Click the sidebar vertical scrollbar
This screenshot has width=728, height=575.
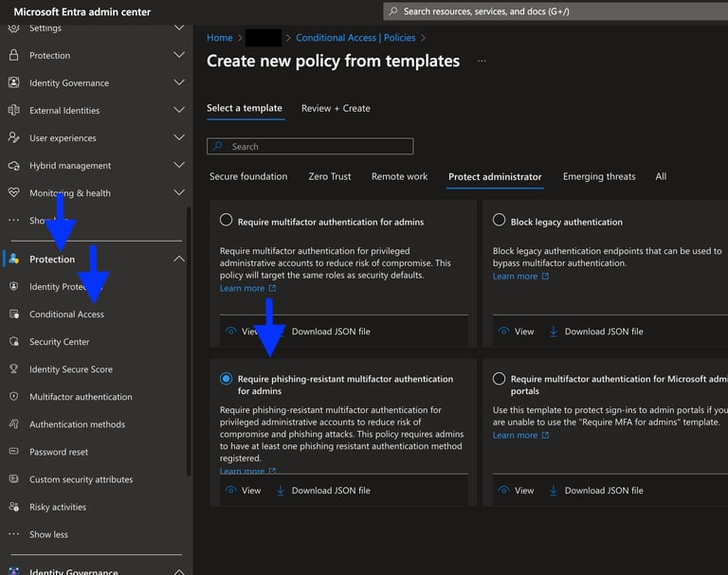point(189,342)
